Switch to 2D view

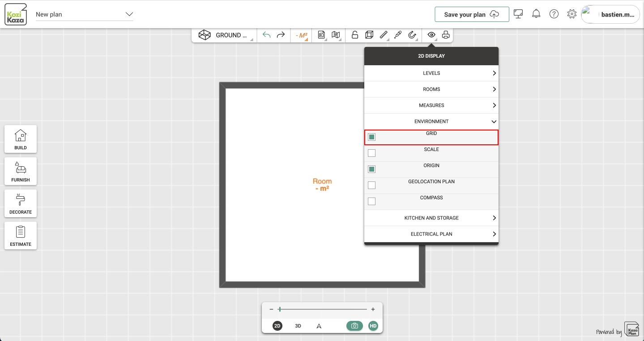pyautogui.click(x=277, y=326)
